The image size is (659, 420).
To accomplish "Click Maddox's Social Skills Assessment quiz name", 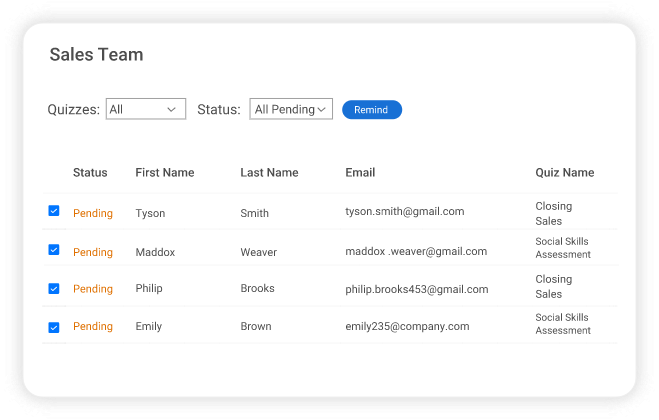I will click(562, 248).
